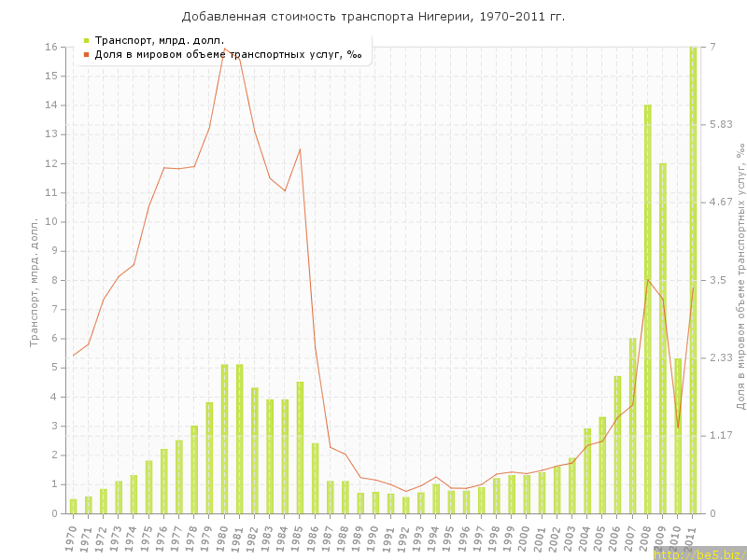The image size is (747, 560).
Task: Click the 1970 label on x-axis
Action: pos(73,538)
